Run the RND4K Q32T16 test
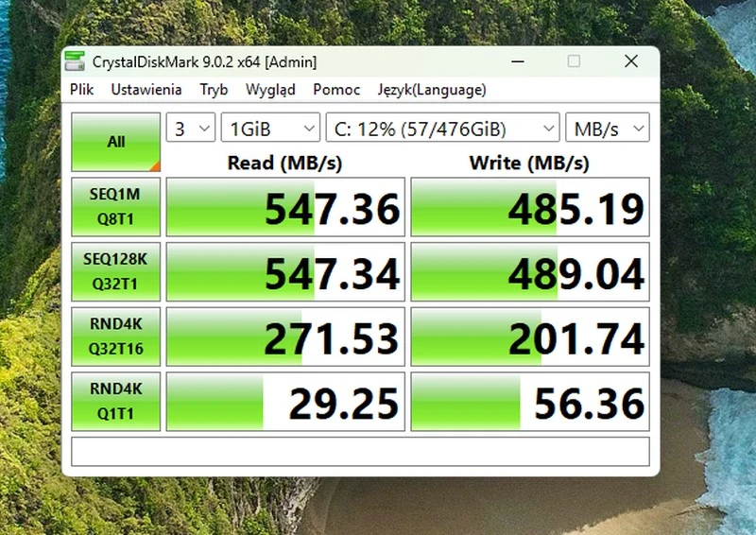This screenshot has width=756, height=535. [115, 337]
